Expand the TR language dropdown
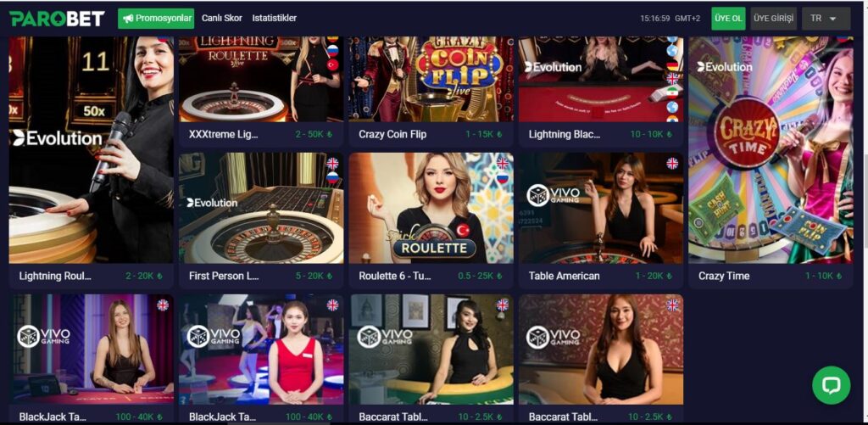868x425 pixels. point(826,19)
